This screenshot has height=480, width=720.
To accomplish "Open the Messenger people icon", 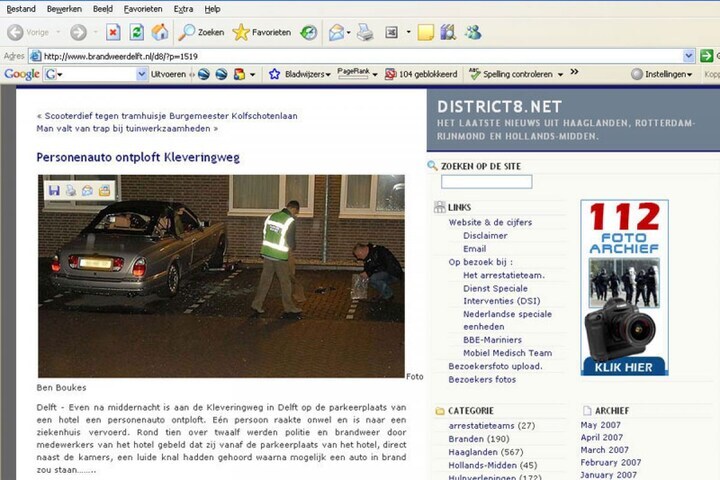I will [x=473, y=32].
